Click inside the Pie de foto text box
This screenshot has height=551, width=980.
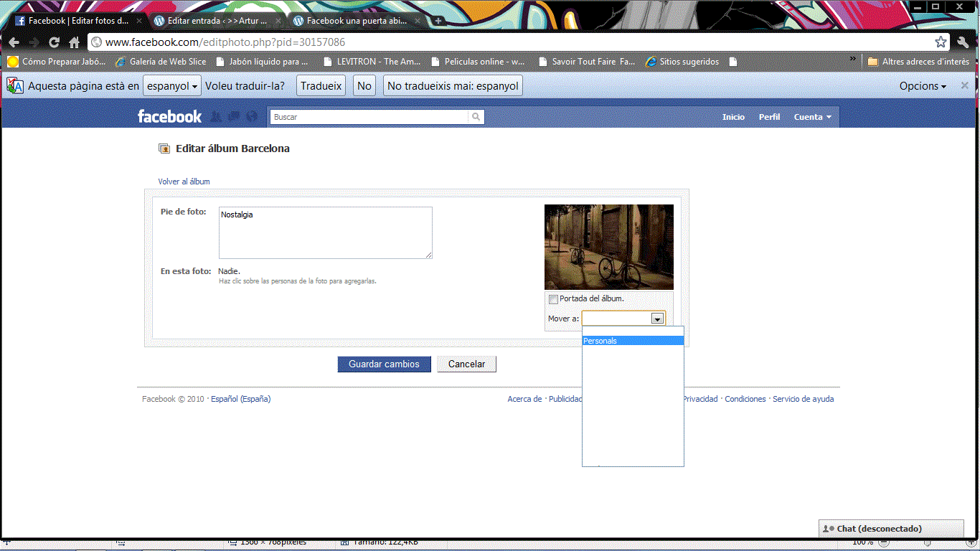pyautogui.click(x=325, y=232)
